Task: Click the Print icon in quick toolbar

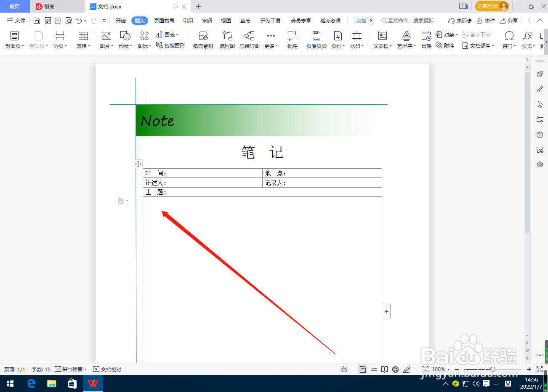Action: click(58, 21)
